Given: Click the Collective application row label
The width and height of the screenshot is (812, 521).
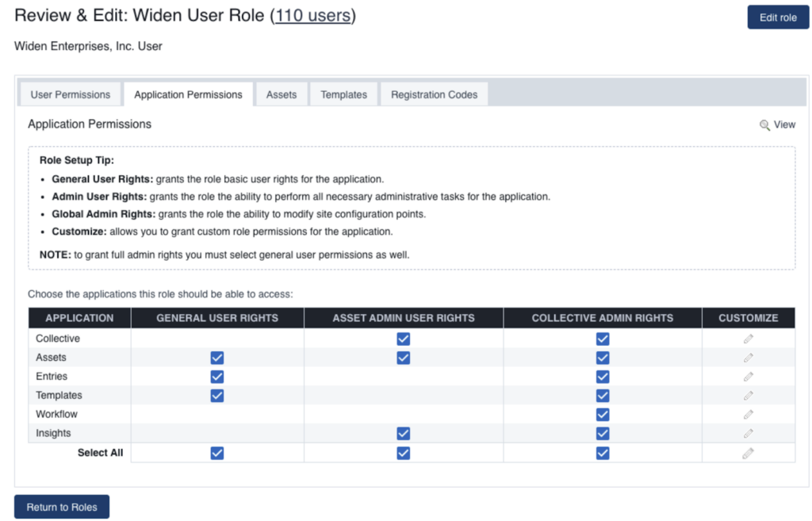Looking at the screenshot, I should (57, 339).
